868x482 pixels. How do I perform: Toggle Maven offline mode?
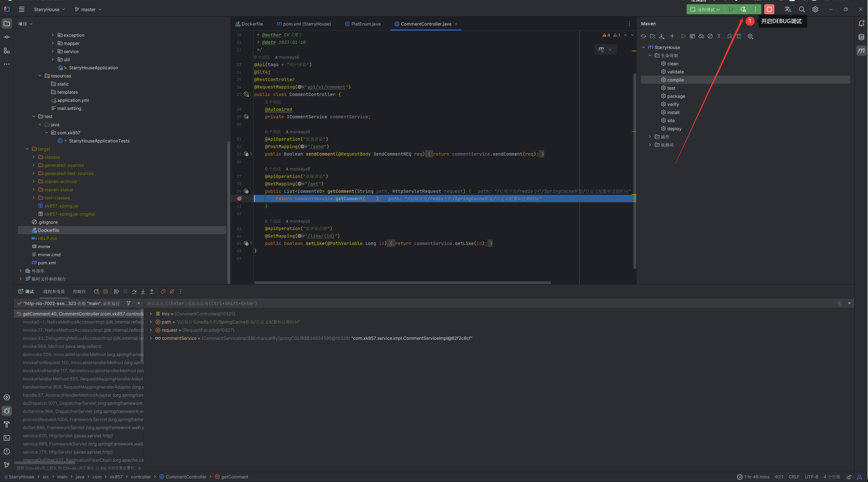coord(701,36)
